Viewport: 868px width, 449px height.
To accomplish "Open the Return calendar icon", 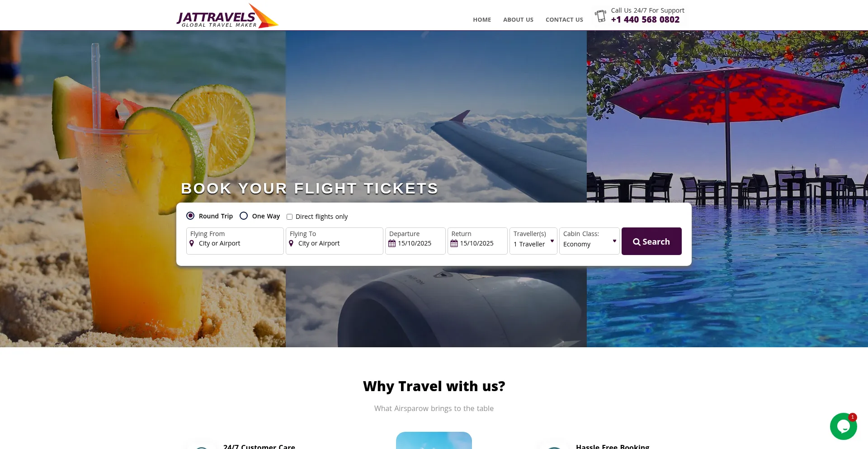I will coord(454,243).
